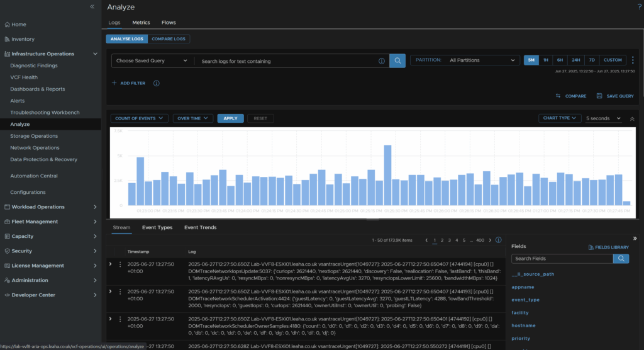Select the 24H time range
This screenshot has width=644, height=350.
(x=576, y=60)
